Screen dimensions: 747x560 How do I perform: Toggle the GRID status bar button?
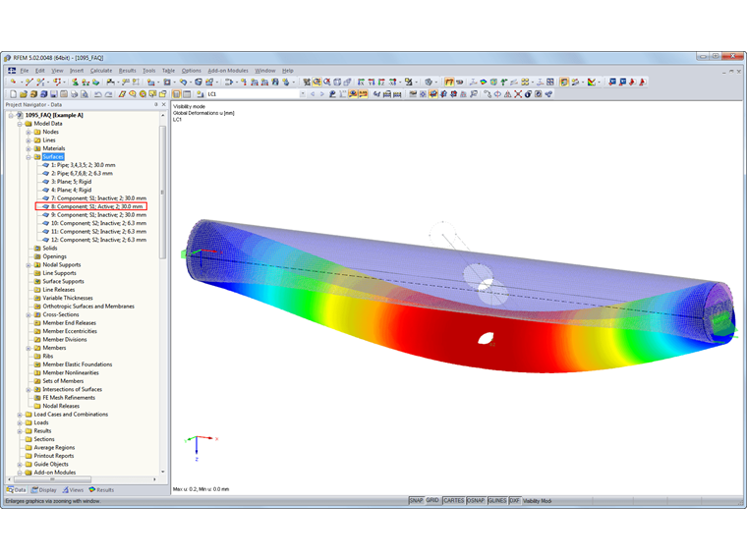pos(432,501)
